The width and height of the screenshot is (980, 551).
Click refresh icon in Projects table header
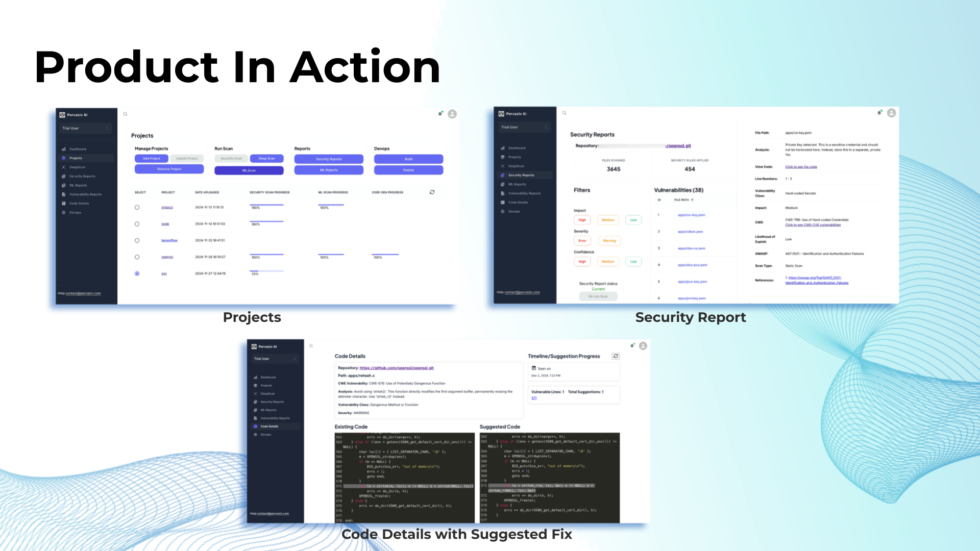click(x=432, y=192)
